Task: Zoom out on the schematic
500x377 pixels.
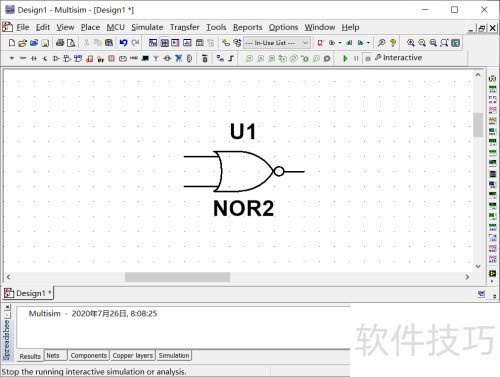Action: [x=422, y=43]
